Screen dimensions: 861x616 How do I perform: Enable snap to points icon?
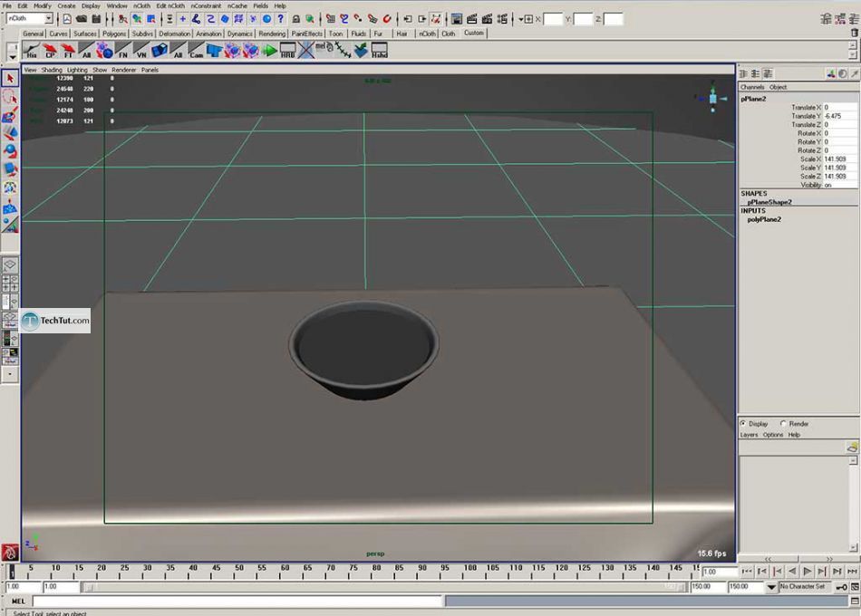(x=358, y=19)
